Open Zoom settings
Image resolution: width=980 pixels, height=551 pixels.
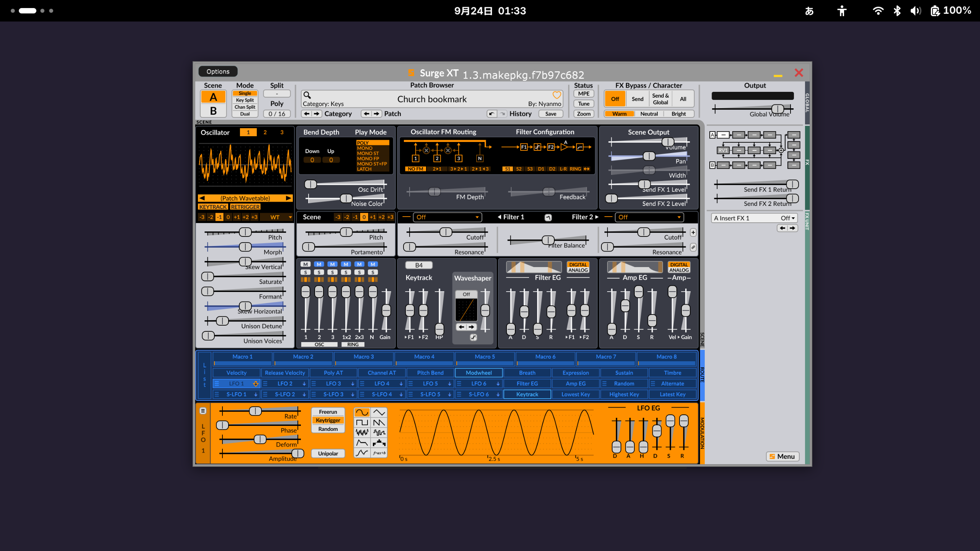point(584,114)
